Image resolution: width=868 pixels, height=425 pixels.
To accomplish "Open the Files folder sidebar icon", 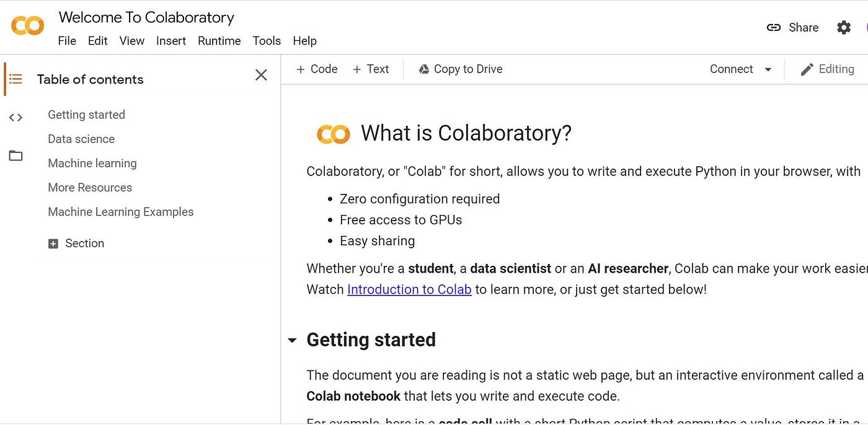I will (15, 156).
